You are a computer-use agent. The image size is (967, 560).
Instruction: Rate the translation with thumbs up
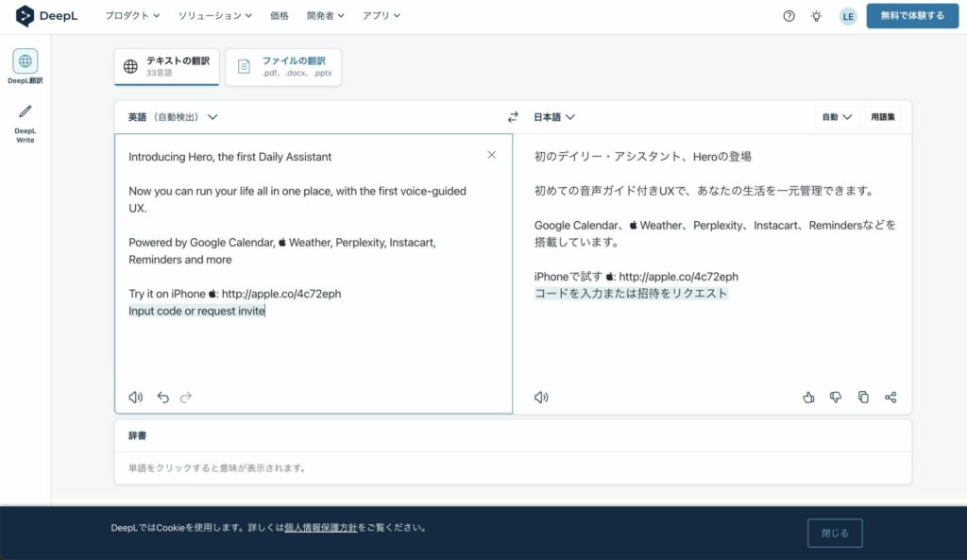click(808, 397)
